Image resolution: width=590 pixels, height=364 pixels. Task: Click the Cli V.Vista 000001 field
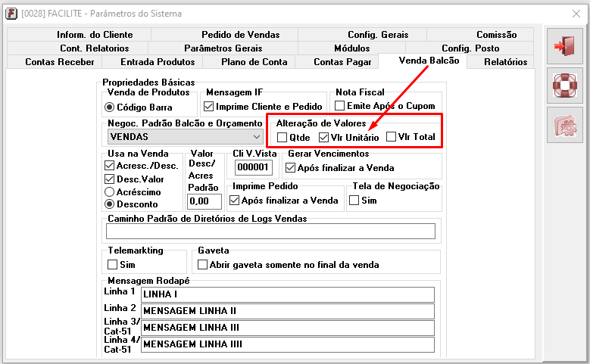click(x=253, y=167)
